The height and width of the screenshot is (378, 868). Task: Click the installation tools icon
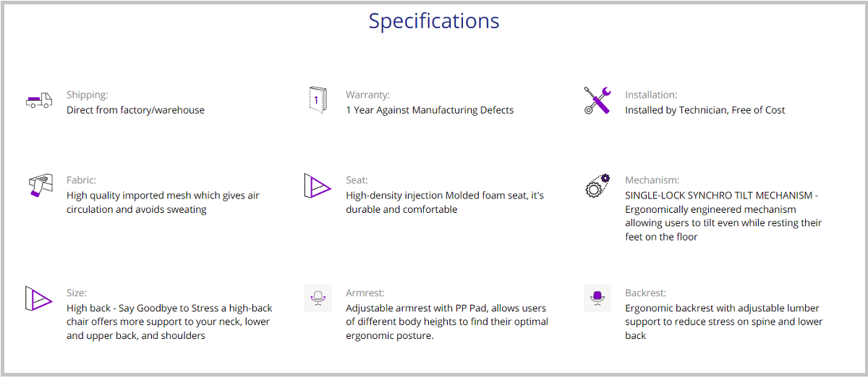pyautogui.click(x=597, y=101)
